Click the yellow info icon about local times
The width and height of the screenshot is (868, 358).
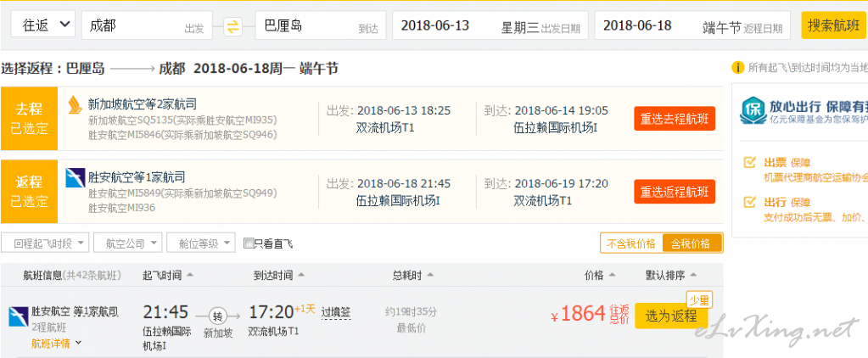click(x=737, y=68)
